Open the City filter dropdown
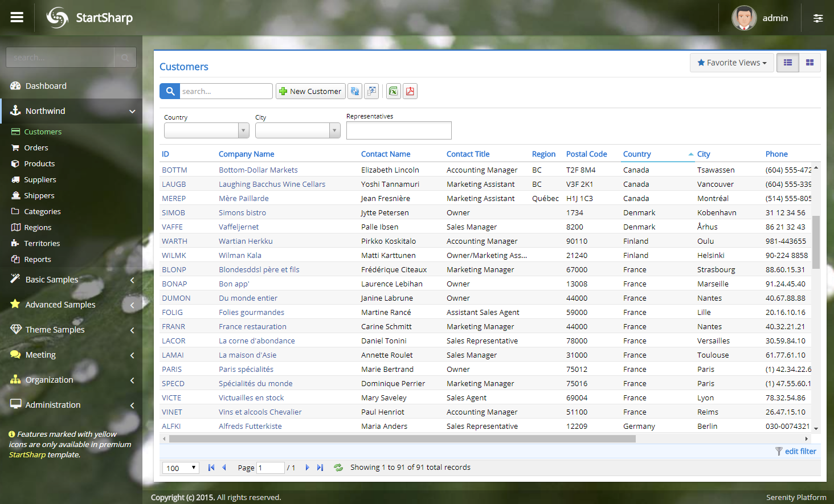This screenshot has height=504, width=834. [x=335, y=131]
